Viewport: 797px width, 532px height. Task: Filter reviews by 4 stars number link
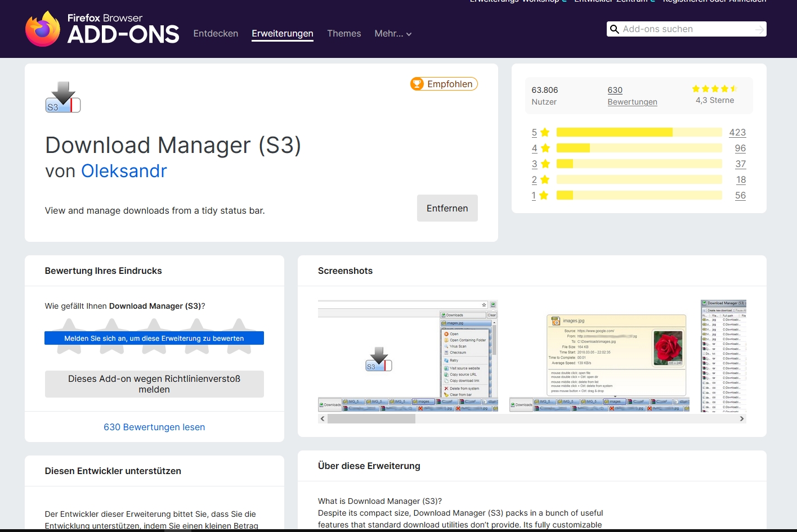[534, 148]
